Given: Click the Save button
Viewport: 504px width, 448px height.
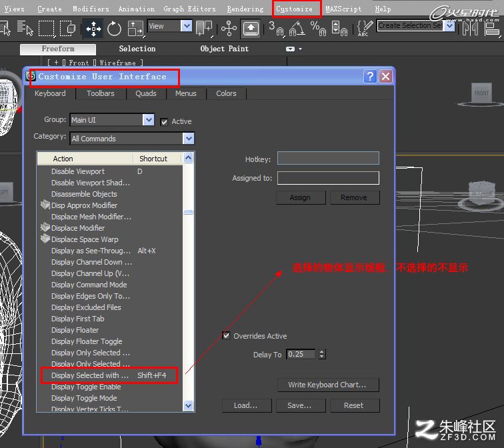Looking at the screenshot, I should pyautogui.click(x=301, y=405).
